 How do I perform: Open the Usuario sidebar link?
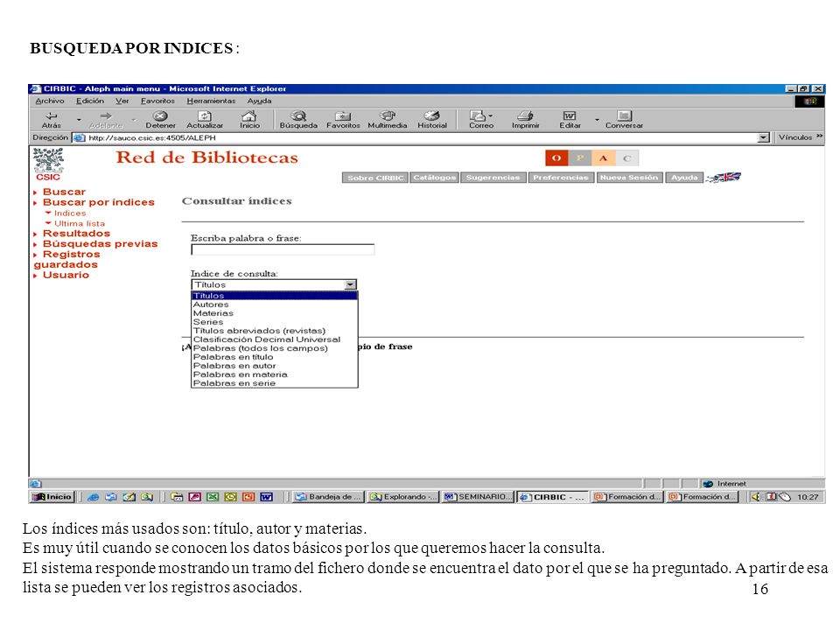(66, 275)
